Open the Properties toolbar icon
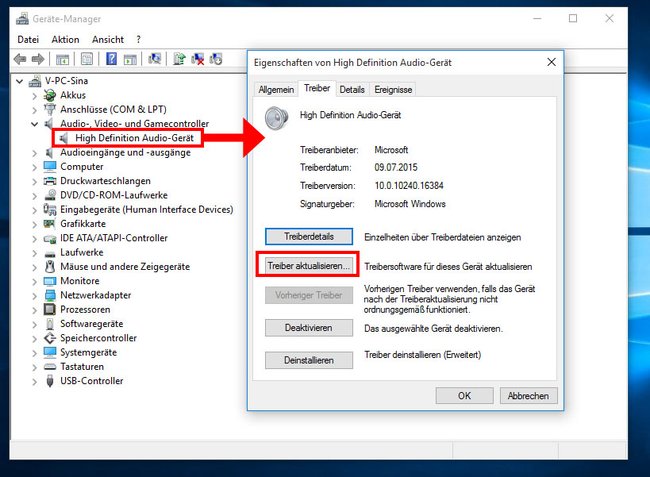Image resolution: width=650 pixels, height=477 pixels. 87,59
